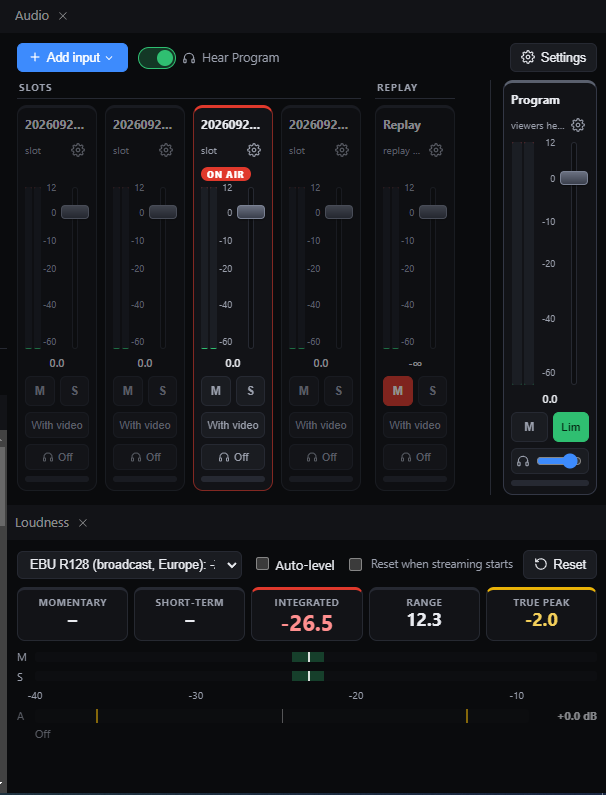This screenshot has width=606, height=795.
Task: Toggle headphone monitor Off on second slot
Action: [145, 457]
